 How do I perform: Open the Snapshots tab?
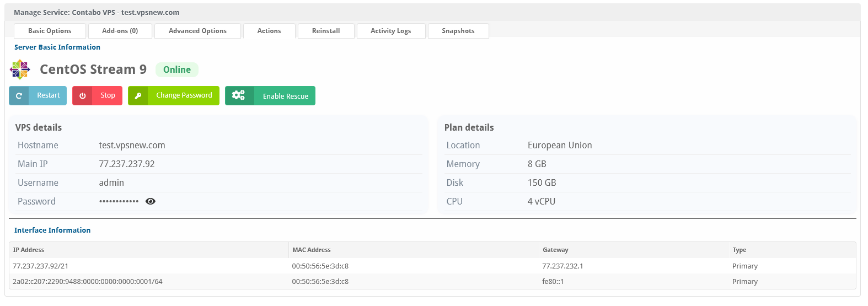pyautogui.click(x=458, y=31)
